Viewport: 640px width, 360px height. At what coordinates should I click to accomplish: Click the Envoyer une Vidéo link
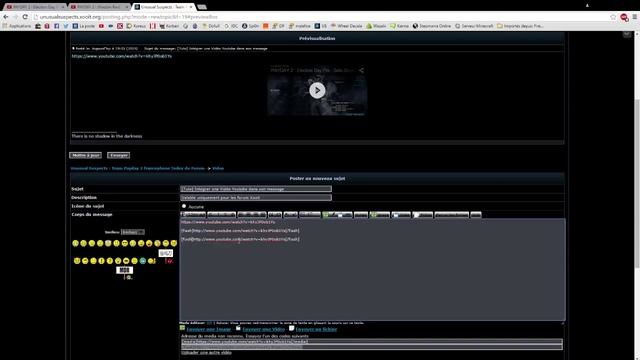(x=263, y=329)
